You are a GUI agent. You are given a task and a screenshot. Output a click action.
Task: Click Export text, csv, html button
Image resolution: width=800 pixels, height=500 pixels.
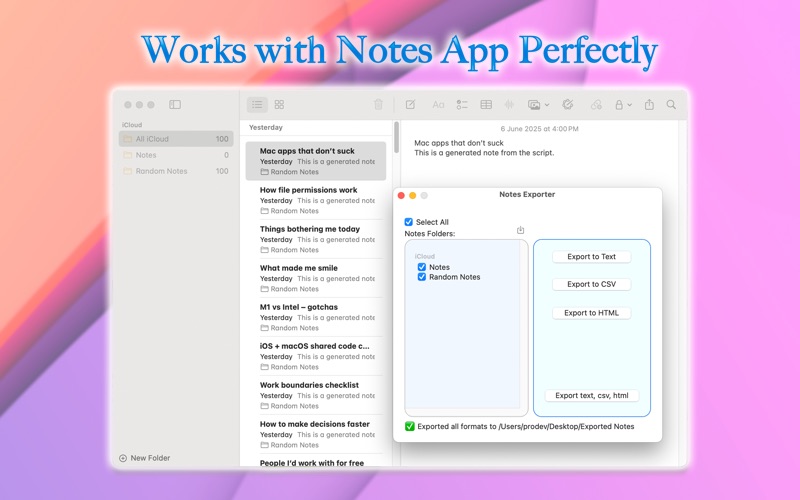pyautogui.click(x=592, y=395)
